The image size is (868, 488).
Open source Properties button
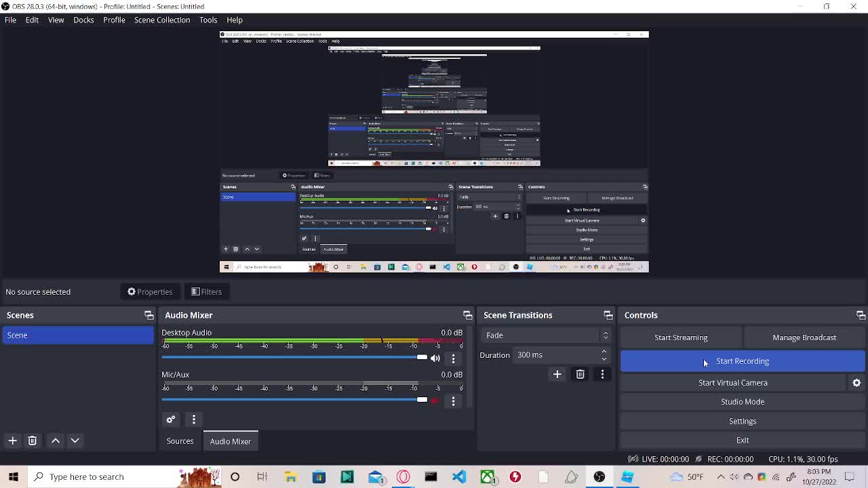click(150, 291)
